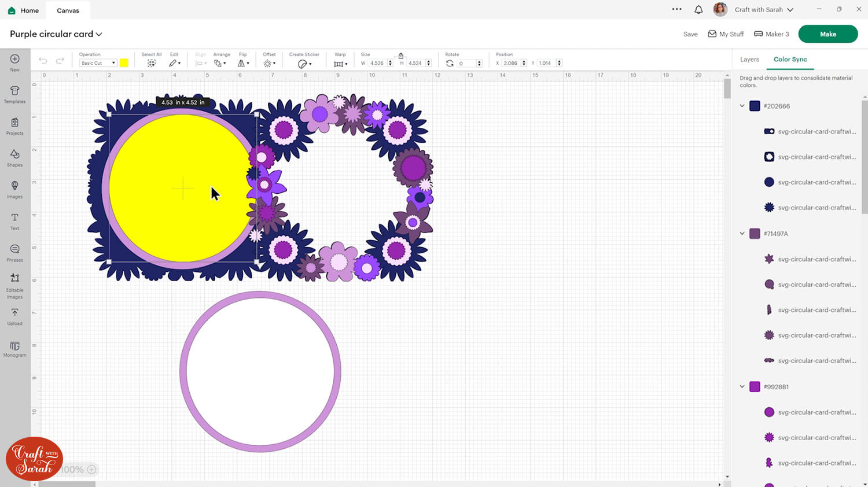868x487 pixels.
Task: Click the Select All icon
Action: pyautogui.click(x=151, y=62)
